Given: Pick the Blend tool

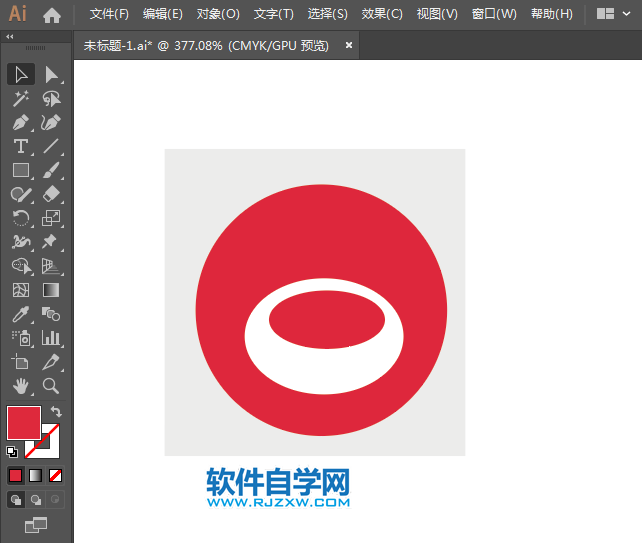Looking at the screenshot, I should [51, 314].
